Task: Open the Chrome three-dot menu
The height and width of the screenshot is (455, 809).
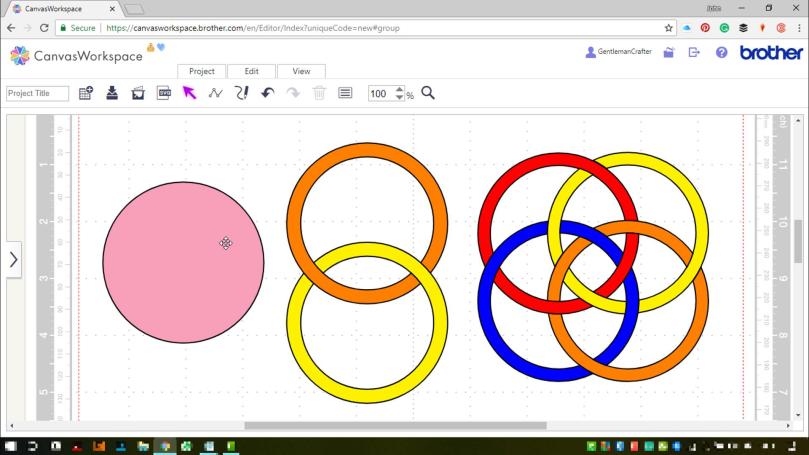Action: [799, 28]
